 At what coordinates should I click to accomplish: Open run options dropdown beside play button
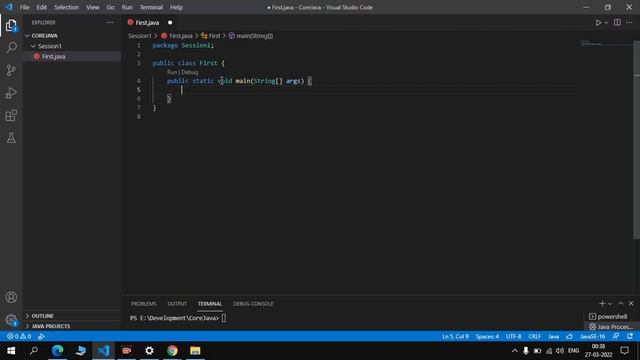[x=606, y=22]
